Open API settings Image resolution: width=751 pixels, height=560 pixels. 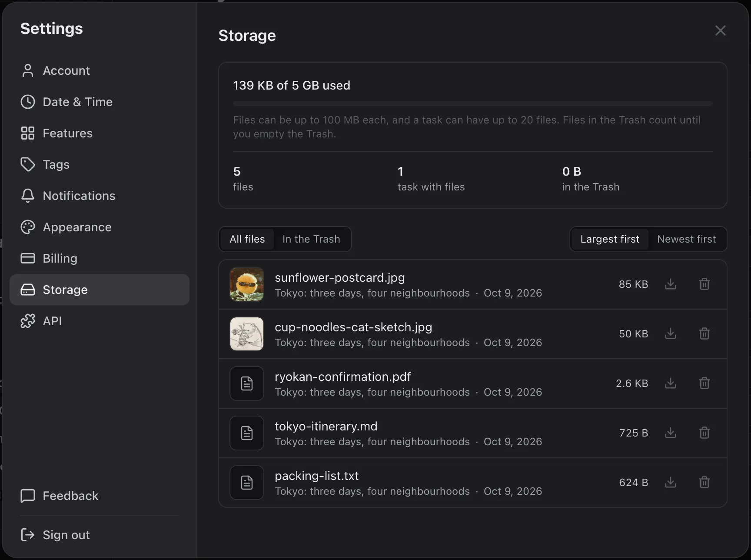tap(100, 321)
